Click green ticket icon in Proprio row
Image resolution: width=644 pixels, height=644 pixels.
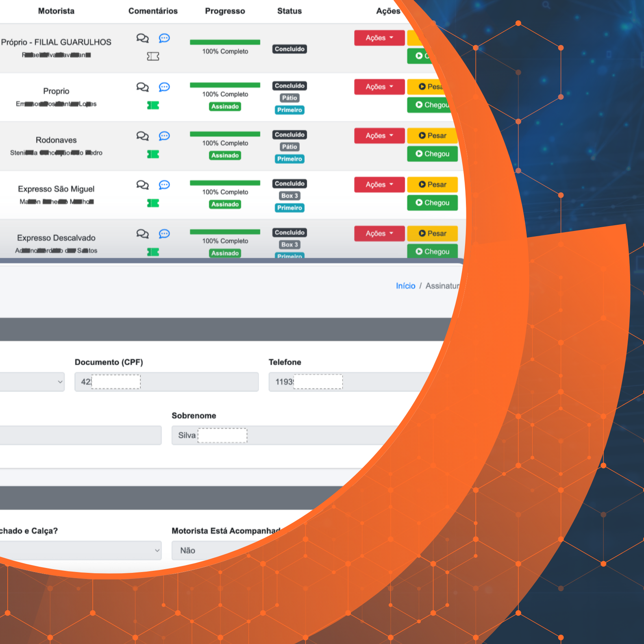pos(153,105)
